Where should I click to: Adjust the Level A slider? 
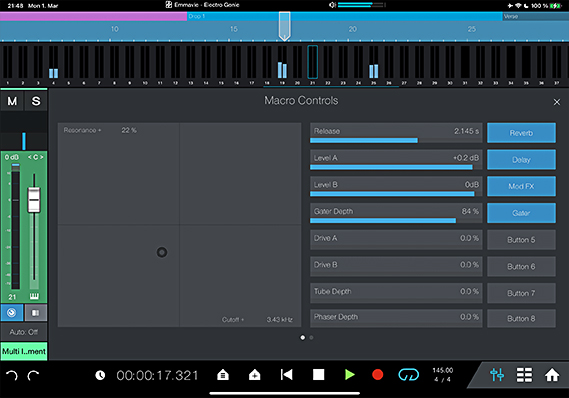pyautogui.click(x=396, y=160)
